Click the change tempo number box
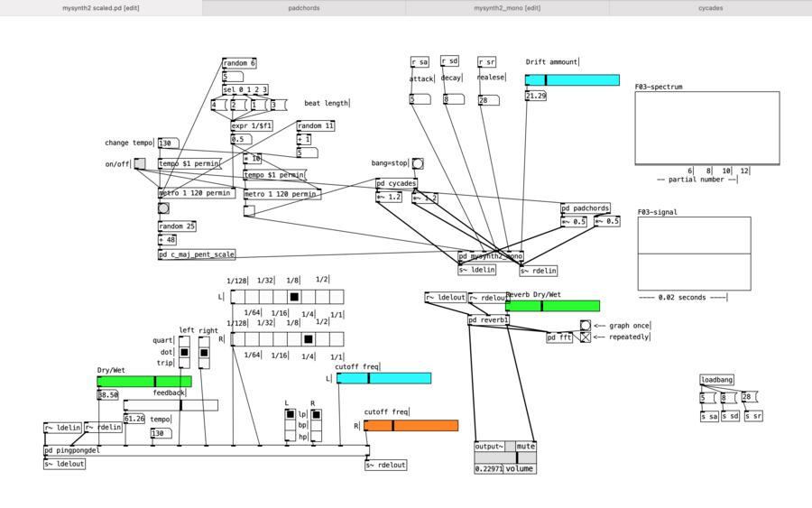 point(167,143)
